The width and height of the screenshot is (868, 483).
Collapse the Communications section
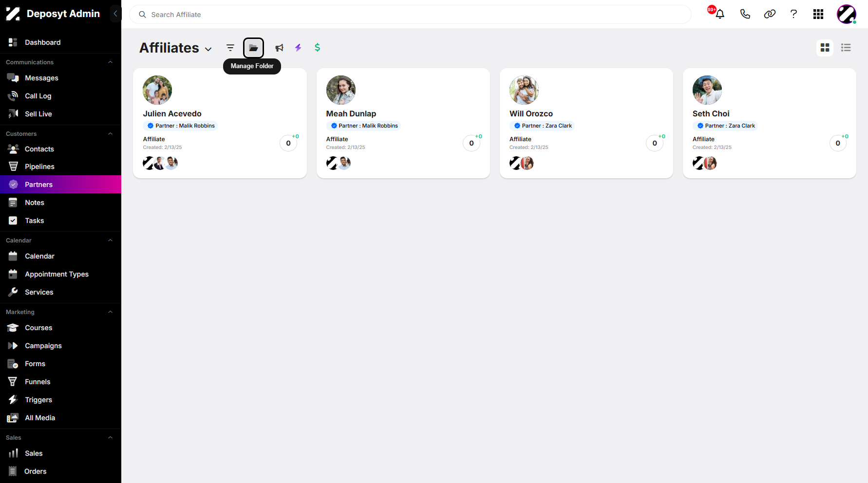(110, 62)
